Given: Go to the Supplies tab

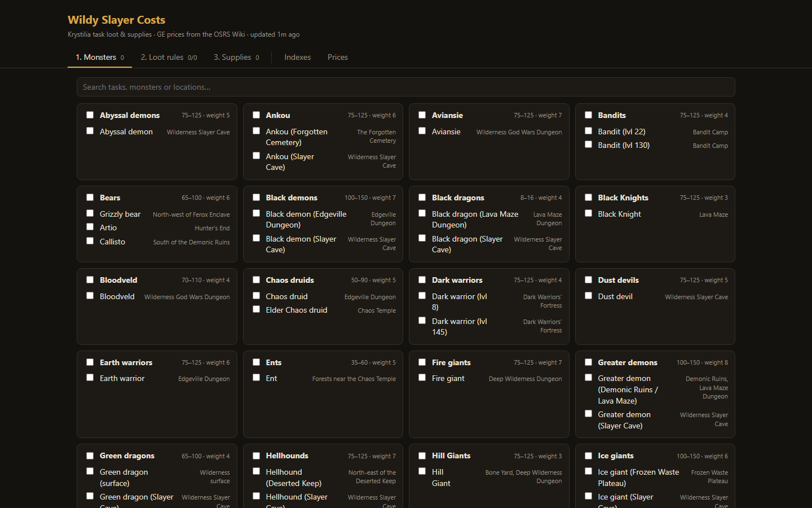Looking at the screenshot, I should coord(236,57).
